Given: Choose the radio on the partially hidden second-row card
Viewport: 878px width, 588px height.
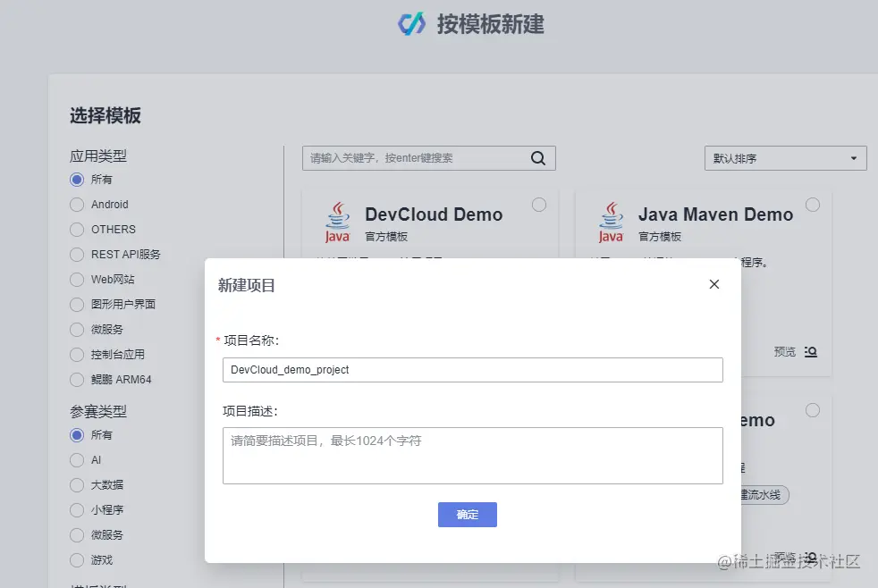Looking at the screenshot, I should pos(813,410).
